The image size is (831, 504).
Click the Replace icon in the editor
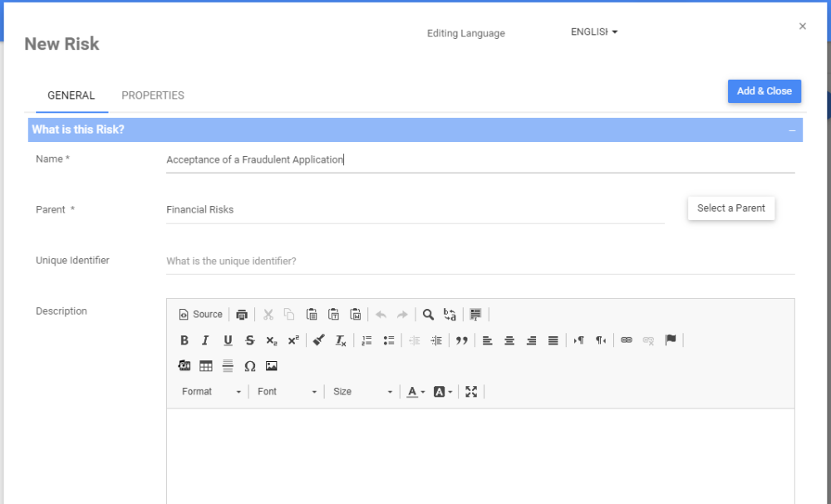(x=450, y=315)
